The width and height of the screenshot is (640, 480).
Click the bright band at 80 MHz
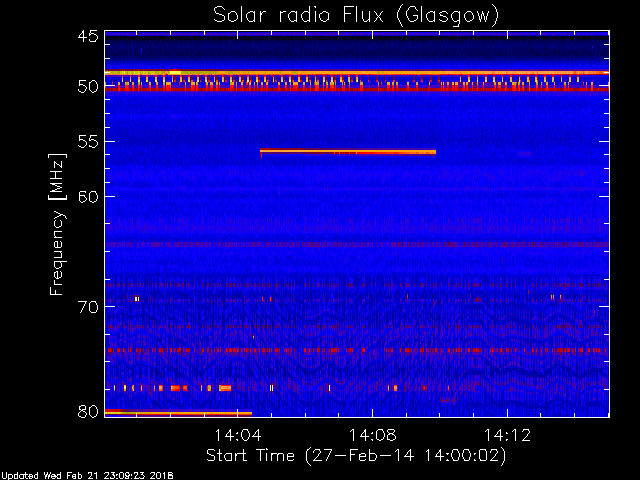pyautogui.click(x=178, y=412)
